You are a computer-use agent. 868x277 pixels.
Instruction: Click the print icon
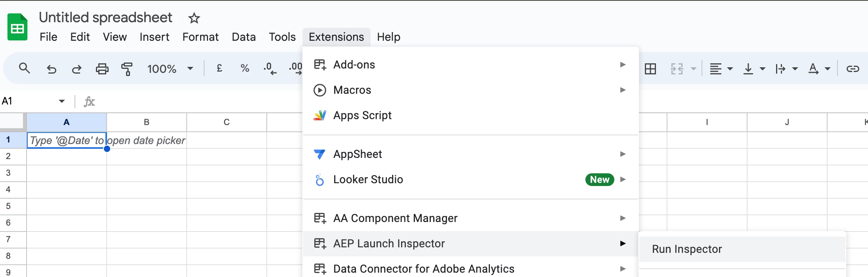(x=102, y=69)
